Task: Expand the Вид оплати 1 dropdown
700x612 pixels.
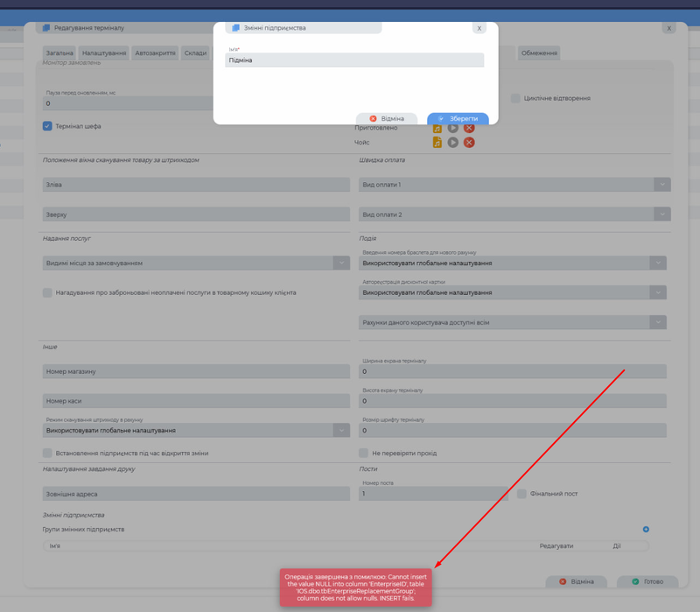Action: point(661,185)
